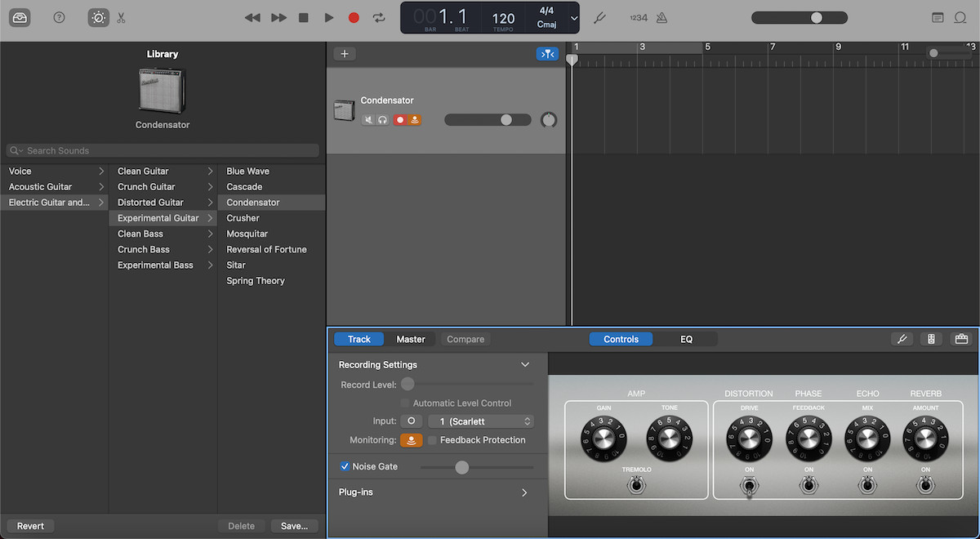
Task: Open the Amp Designer tuning fork button
Action: pos(902,339)
